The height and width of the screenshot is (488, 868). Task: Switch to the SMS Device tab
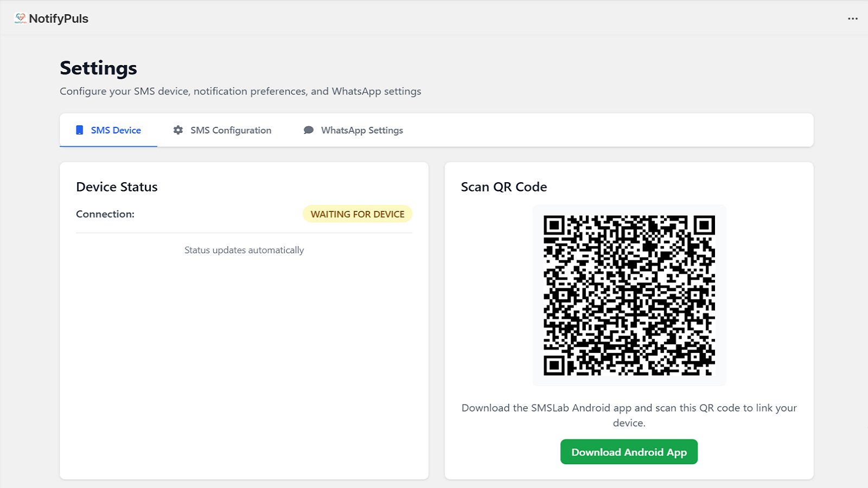pos(108,130)
